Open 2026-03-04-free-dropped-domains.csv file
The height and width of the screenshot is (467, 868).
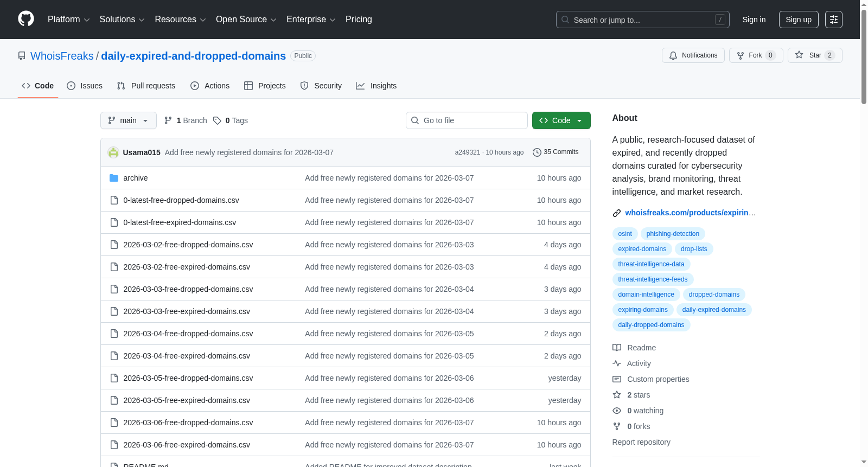point(188,334)
